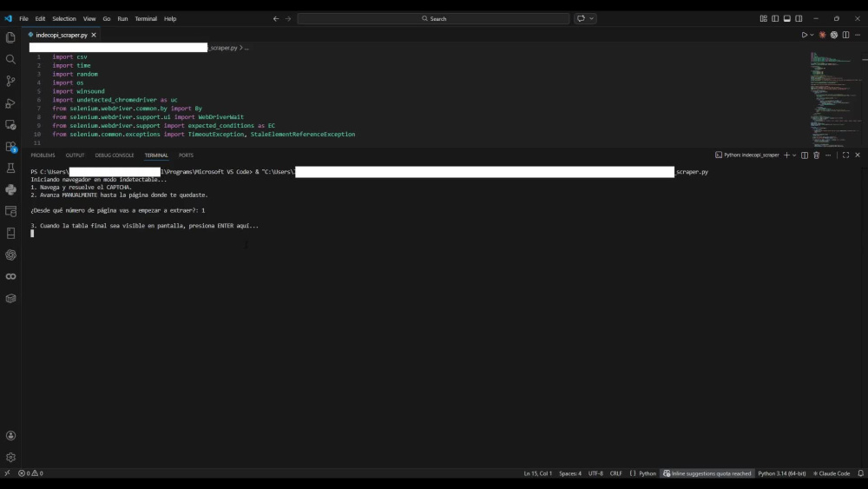Switch to the PROBLEMS panel tab
The height and width of the screenshot is (489, 868).
click(x=43, y=155)
